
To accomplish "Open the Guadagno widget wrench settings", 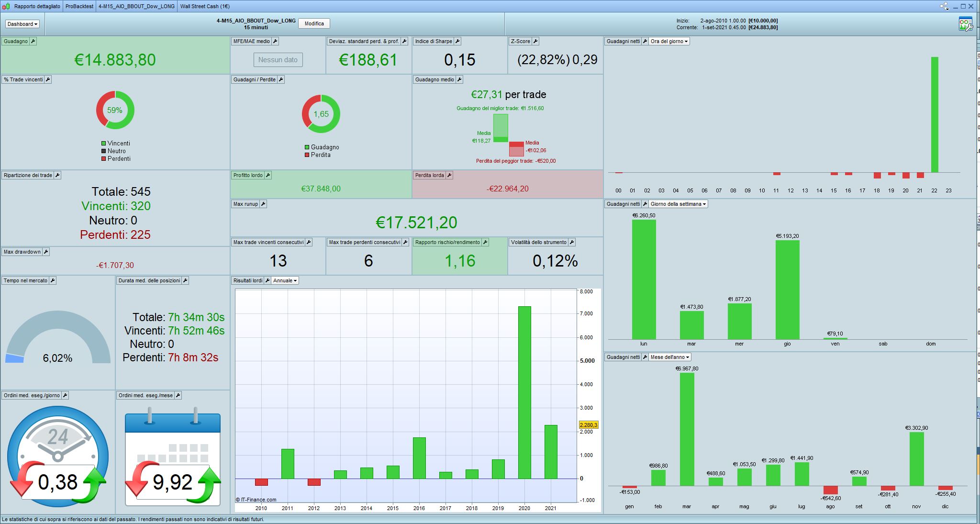I will (33, 41).
